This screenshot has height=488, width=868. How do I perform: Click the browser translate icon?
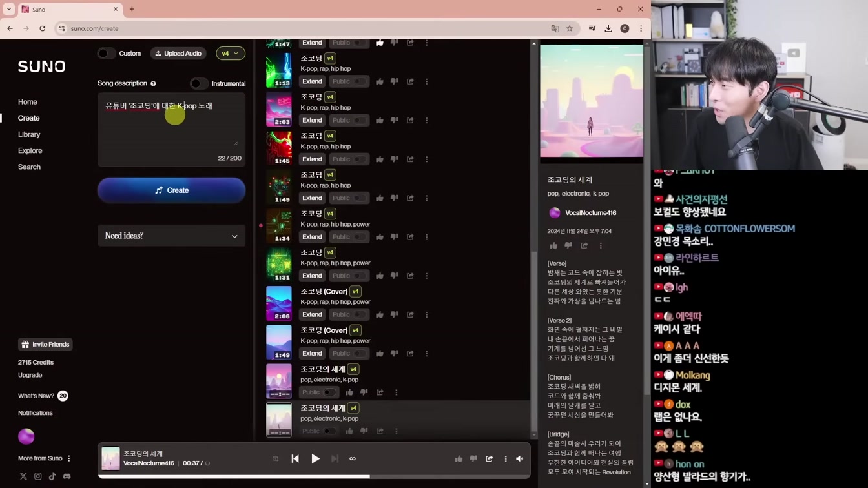point(555,28)
